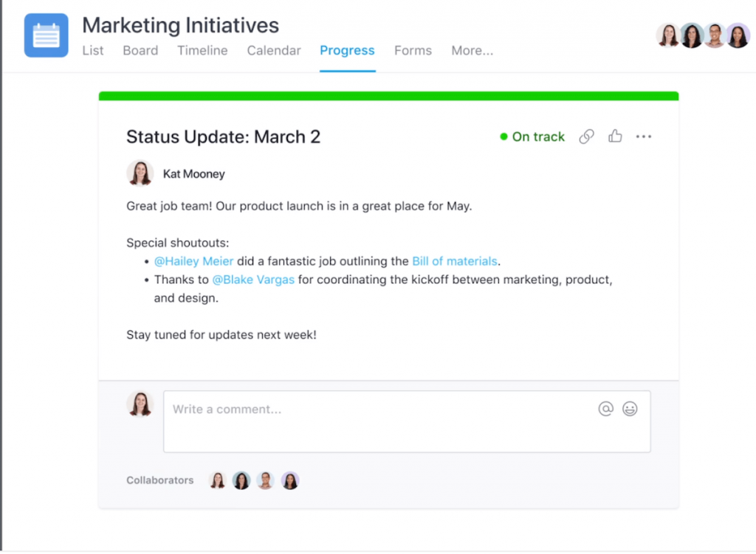Go to the Timeline tab
756x554 pixels.
[202, 51]
